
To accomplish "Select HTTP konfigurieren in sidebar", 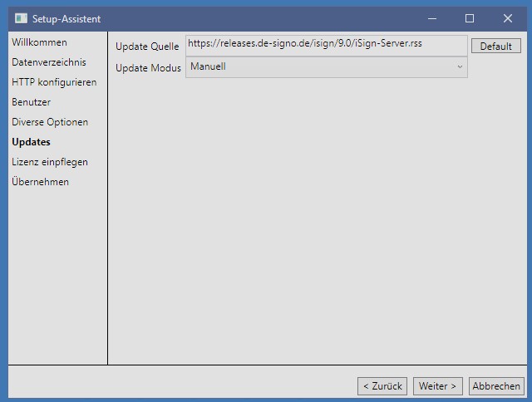I will (54, 82).
